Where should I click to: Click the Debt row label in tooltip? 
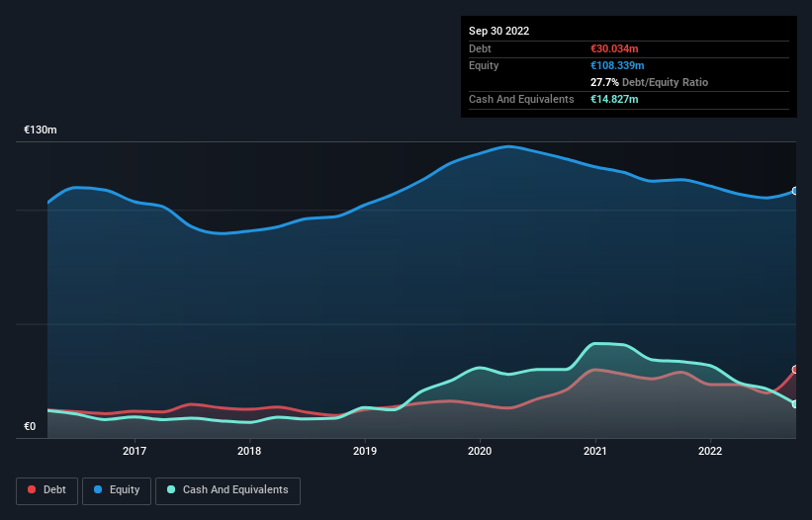pyautogui.click(x=480, y=48)
